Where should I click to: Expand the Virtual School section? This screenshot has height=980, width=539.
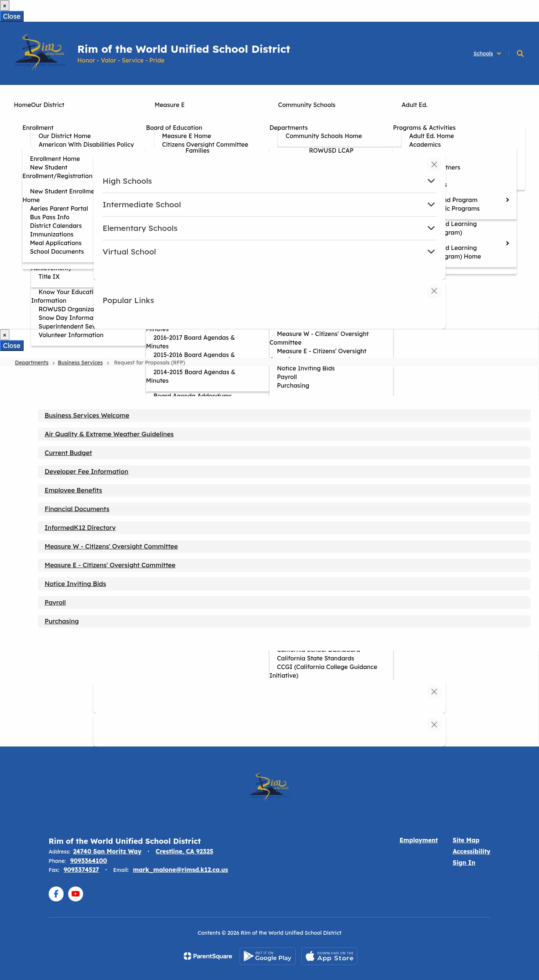tap(269, 252)
